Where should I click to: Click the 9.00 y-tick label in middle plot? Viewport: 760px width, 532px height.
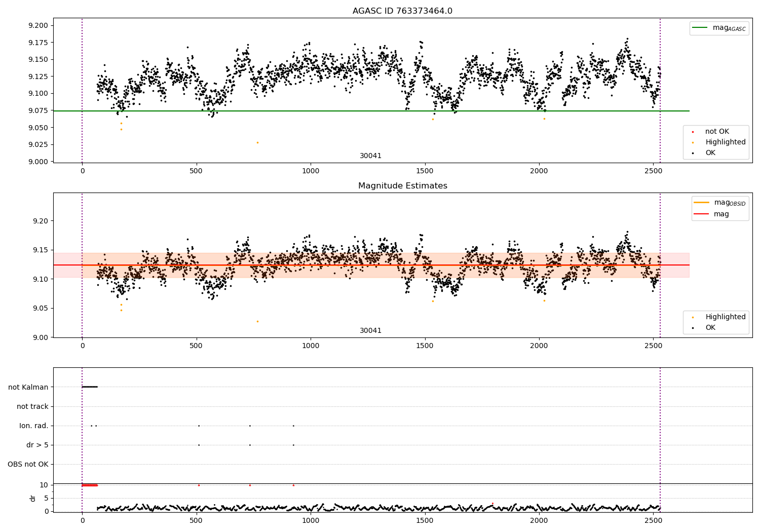click(40, 337)
